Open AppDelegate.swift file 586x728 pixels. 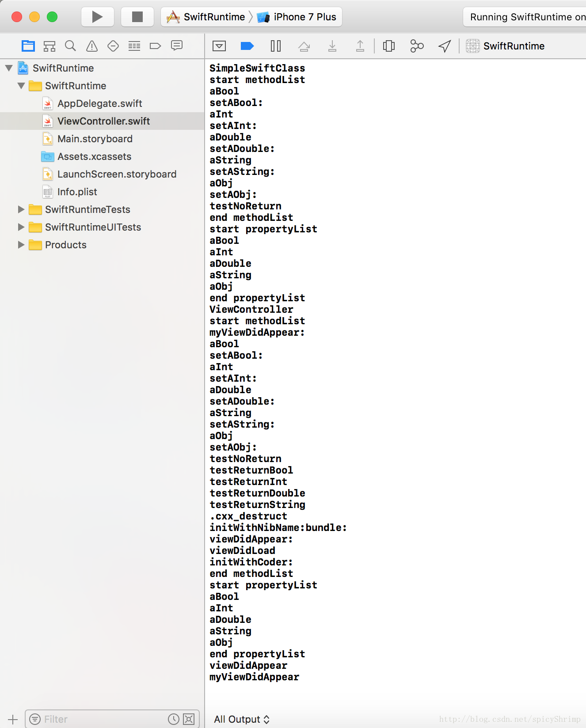99,103
